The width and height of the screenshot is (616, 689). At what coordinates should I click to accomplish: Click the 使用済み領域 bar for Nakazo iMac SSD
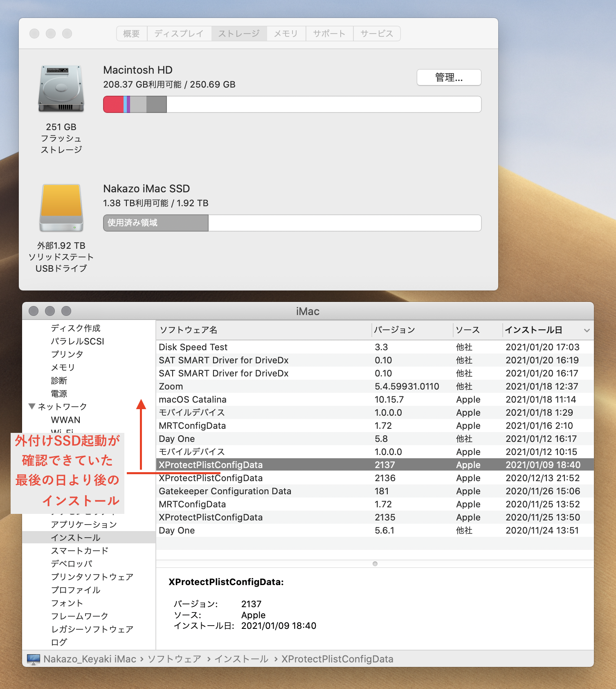click(x=156, y=223)
